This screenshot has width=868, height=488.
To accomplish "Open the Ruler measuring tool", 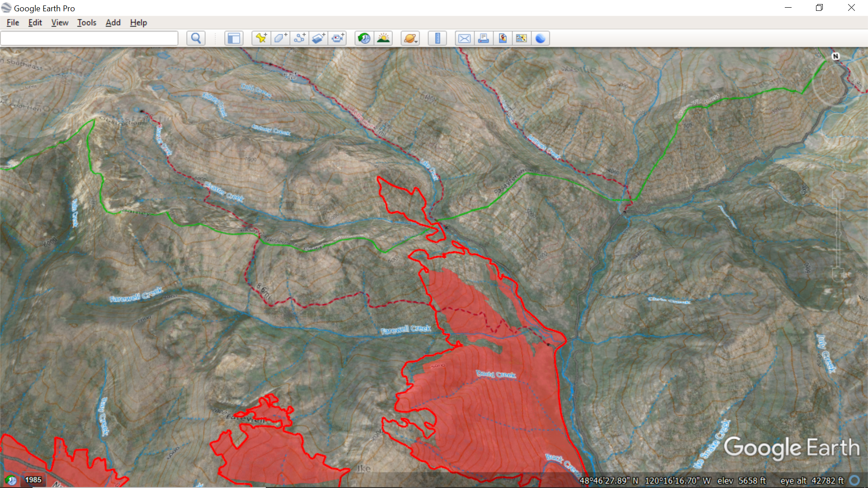I will (437, 38).
